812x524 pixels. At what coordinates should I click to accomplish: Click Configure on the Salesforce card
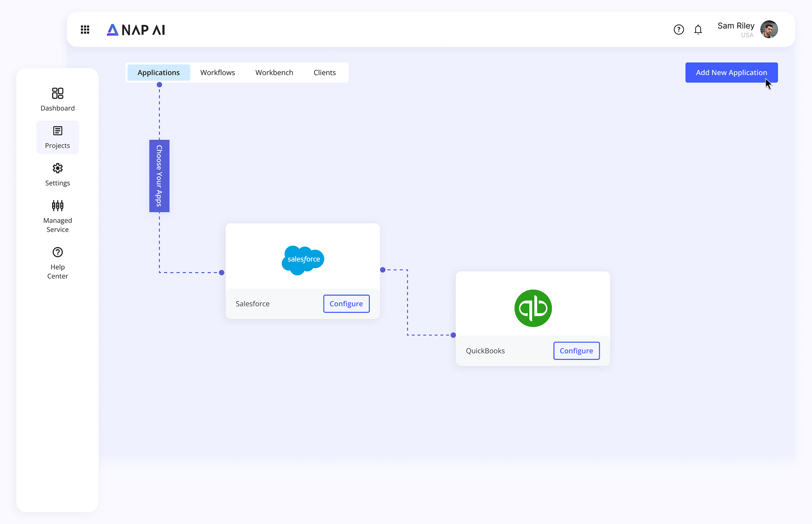(346, 304)
